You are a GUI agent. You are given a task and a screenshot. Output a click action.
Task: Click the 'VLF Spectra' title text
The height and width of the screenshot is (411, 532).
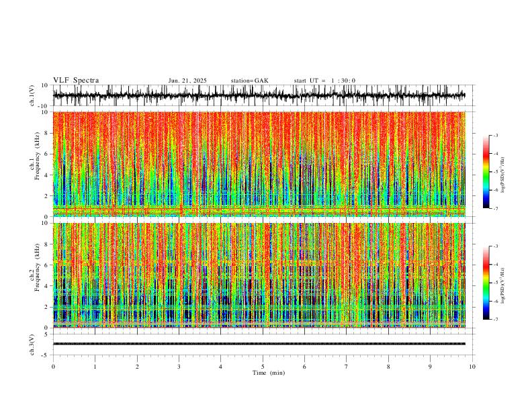pos(76,81)
